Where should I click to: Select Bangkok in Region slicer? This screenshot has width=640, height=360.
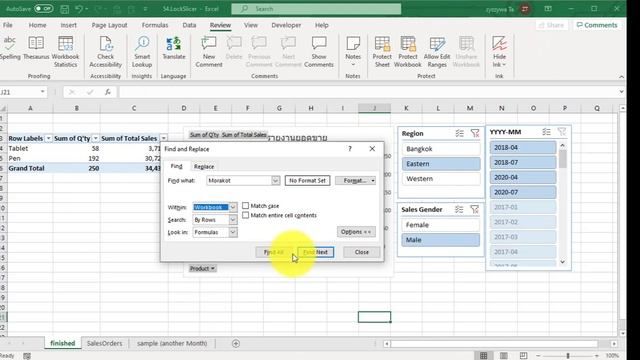tap(441, 149)
